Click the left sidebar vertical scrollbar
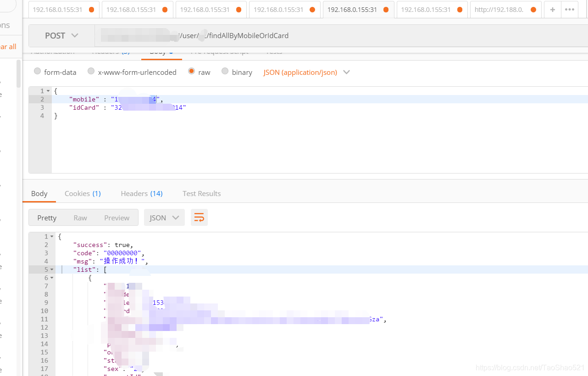Screen dimensions: 588x376 click(x=19, y=73)
